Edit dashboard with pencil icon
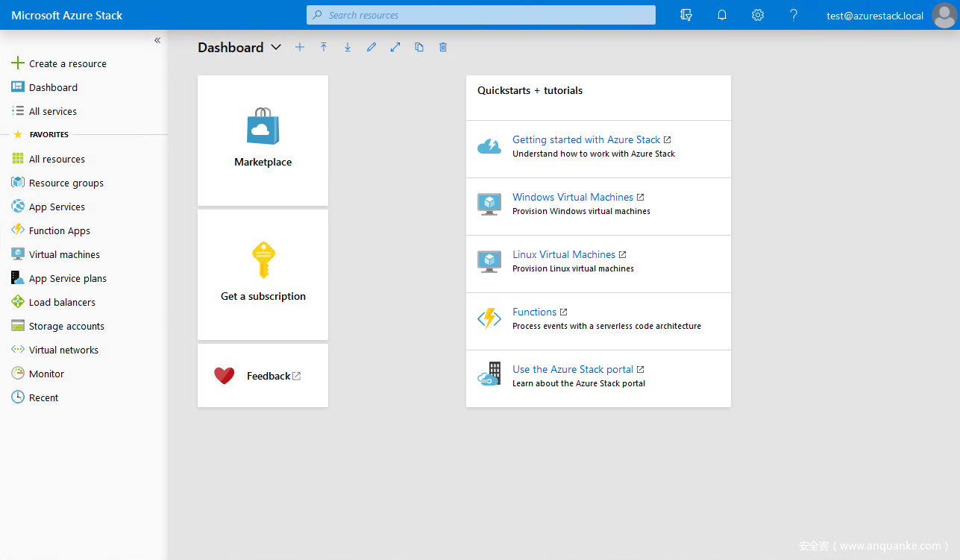 (371, 47)
